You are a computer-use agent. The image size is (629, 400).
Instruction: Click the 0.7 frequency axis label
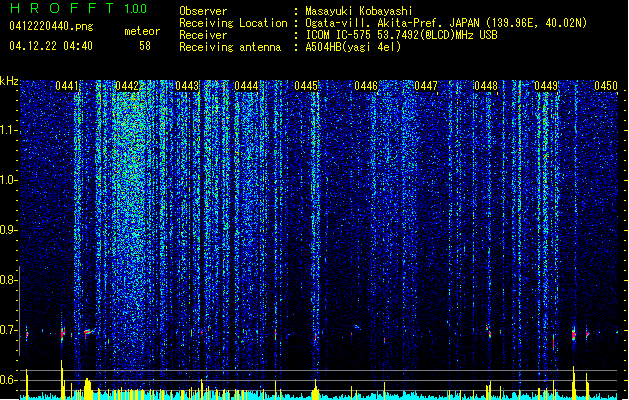click(8, 330)
